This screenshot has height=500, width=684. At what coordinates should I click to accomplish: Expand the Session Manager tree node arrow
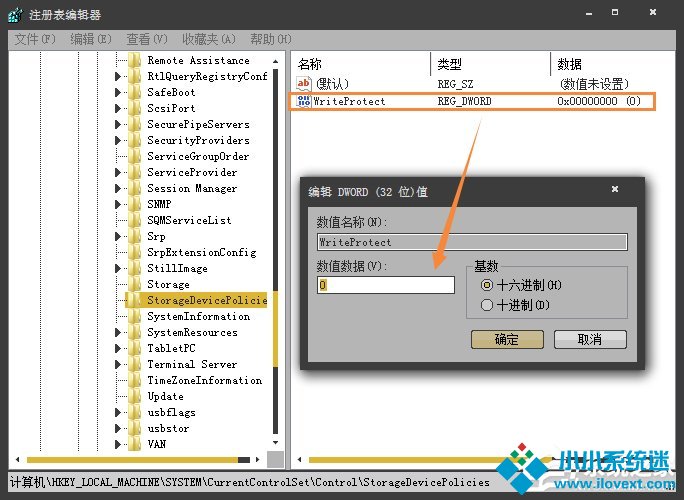pyautogui.click(x=118, y=188)
